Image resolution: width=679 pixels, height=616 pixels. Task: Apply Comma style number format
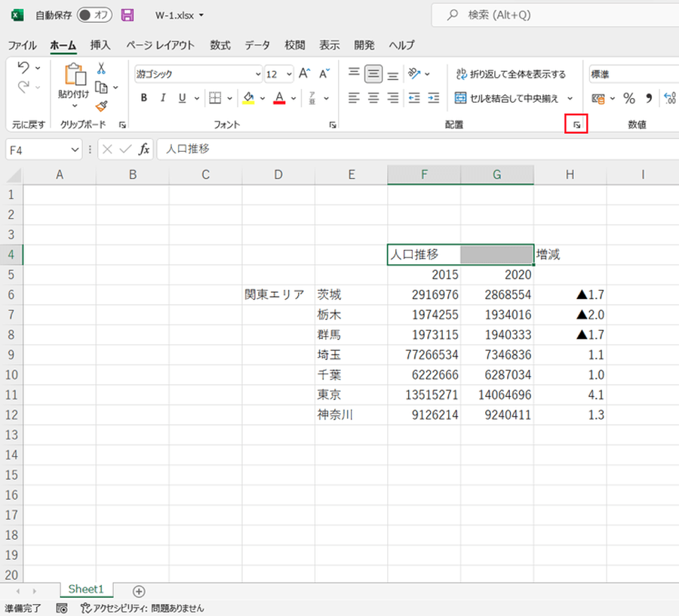[649, 98]
